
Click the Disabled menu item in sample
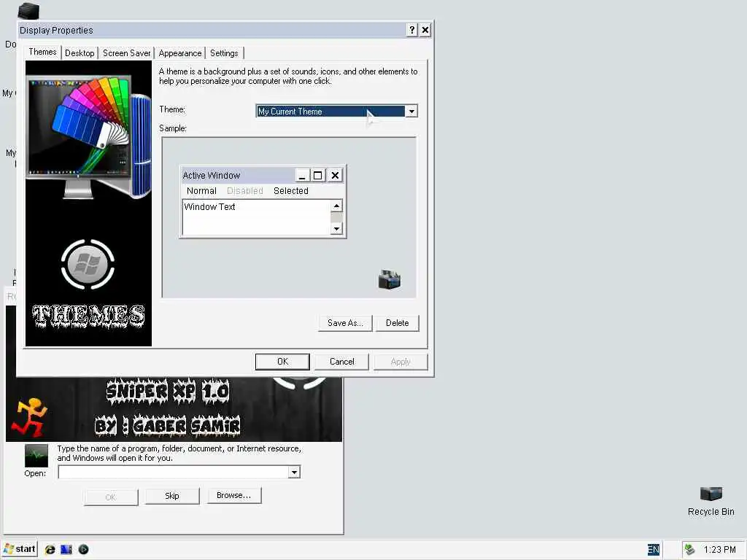click(x=245, y=191)
